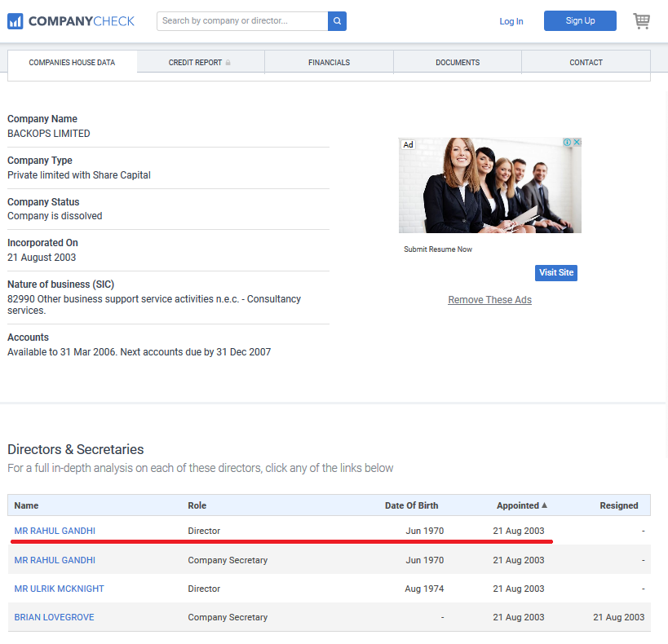Image resolution: width=668 pixels, height=644 pixels.
Task: Open the Documents tab
Action: click(x=457, y=63)
